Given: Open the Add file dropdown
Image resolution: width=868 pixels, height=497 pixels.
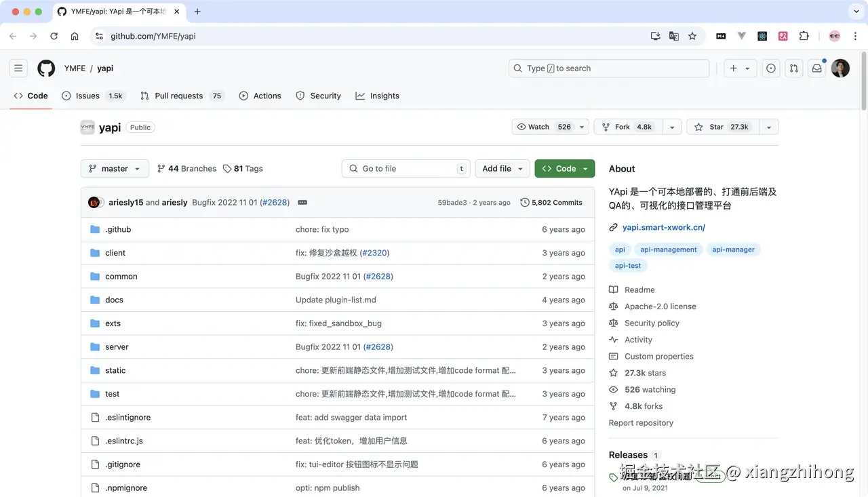Looking at the screenshot, I should [502, 169].
